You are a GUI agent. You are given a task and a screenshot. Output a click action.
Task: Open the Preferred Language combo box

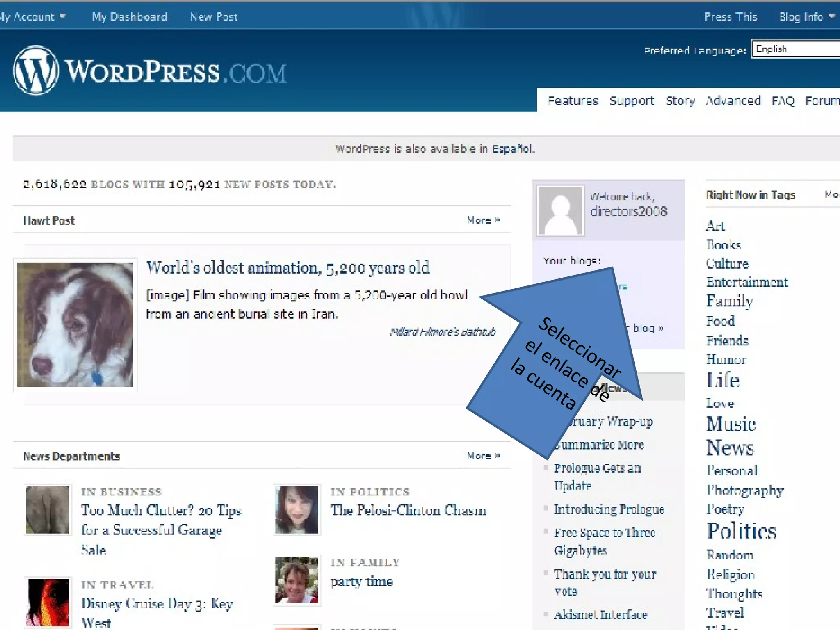[x=796, y=49]
